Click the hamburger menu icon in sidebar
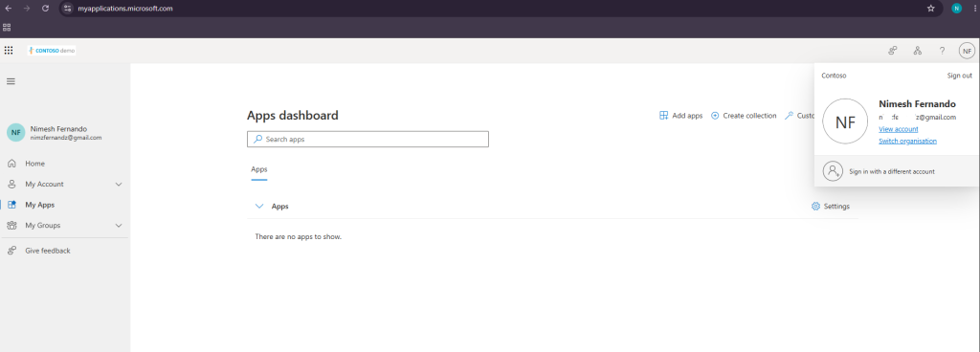The width and height of the screenshot is (980, 352). [x=11, y=81]
